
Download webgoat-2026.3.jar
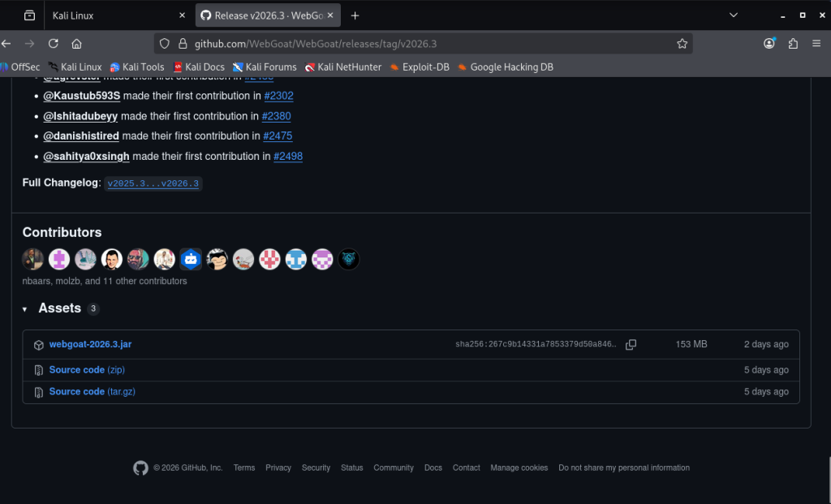(90, 344)
